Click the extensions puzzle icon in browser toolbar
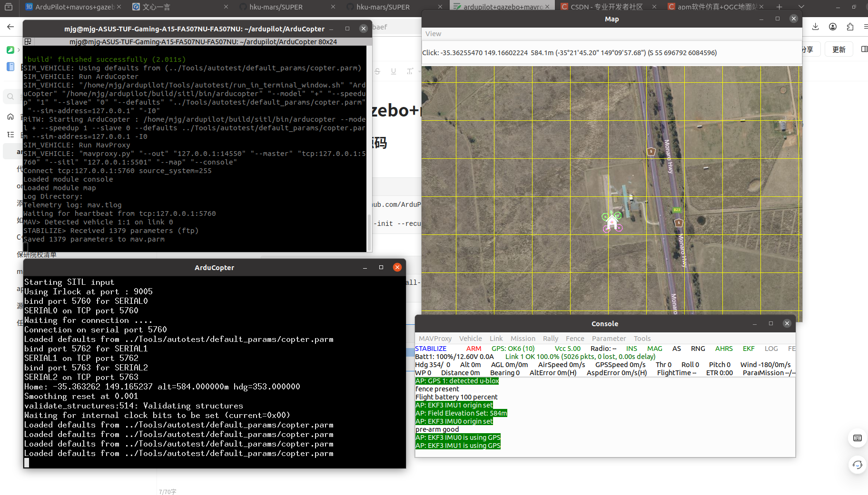The width and height of the screenshot is (868, 495). [850, 27]
